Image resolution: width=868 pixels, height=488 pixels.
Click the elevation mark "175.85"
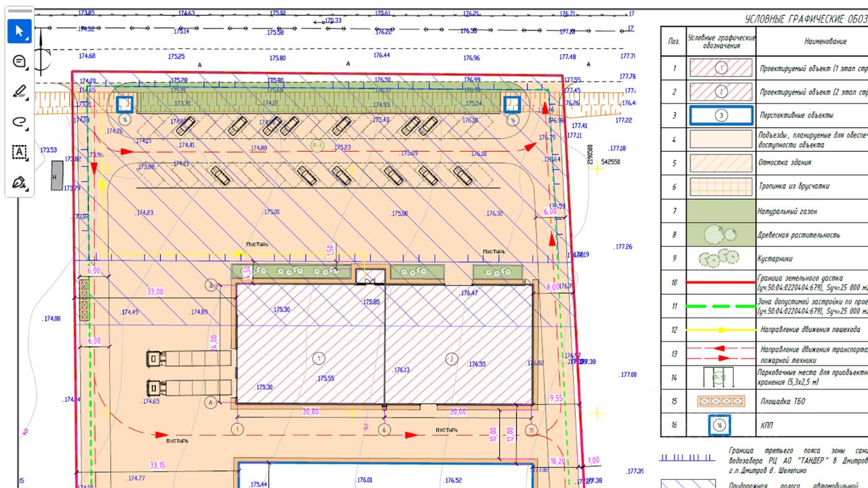(x=371, y=302)
